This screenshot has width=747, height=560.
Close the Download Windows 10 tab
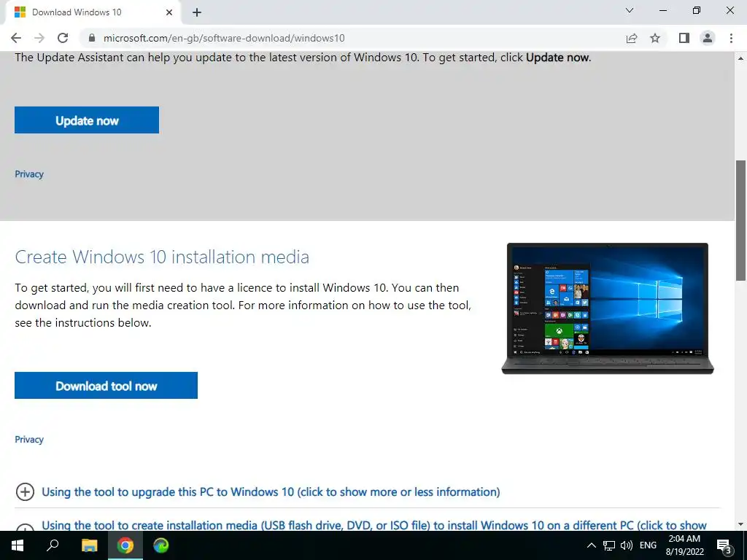169,12
